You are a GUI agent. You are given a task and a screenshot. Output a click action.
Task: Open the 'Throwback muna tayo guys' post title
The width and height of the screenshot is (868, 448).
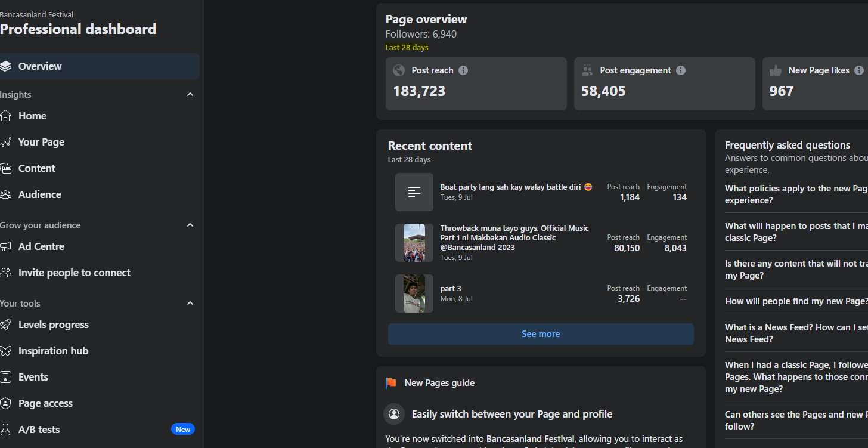(514, 237)
